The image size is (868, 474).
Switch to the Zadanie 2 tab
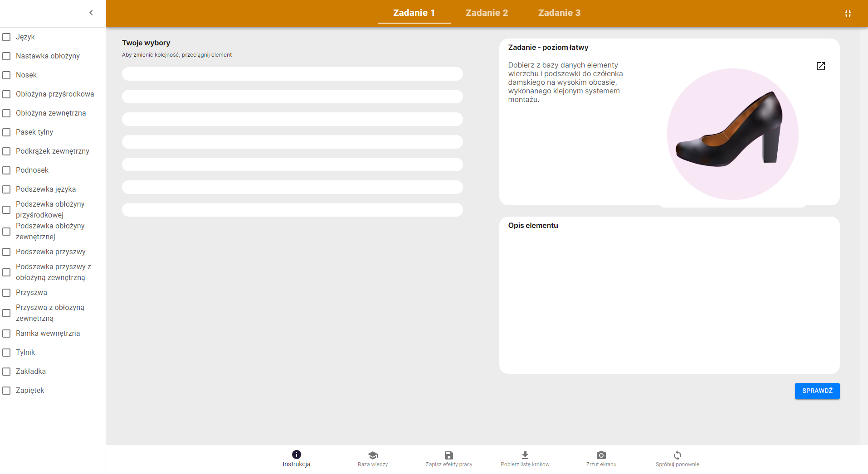tap(487, 13)
